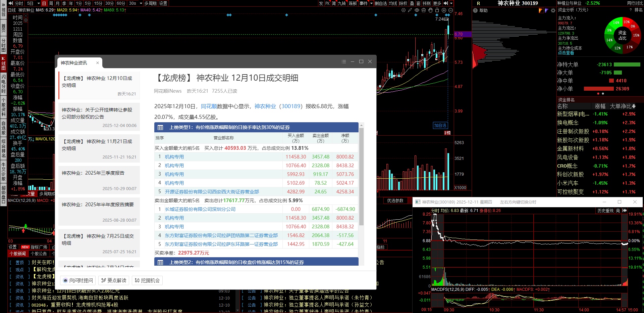Zoom out the K-line chart with minus icon

click(x=450, y=10)
